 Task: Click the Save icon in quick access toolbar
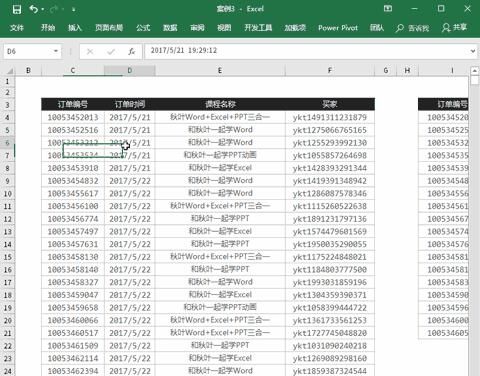coord(17,9)
